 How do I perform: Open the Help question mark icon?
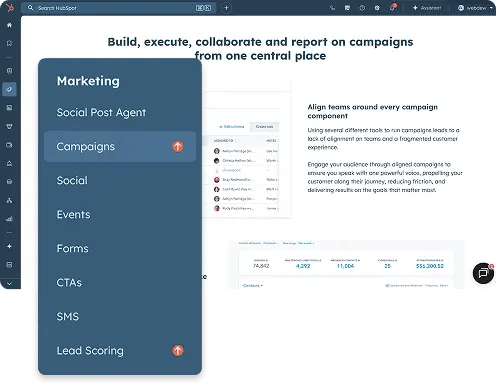tap(362, 8)
